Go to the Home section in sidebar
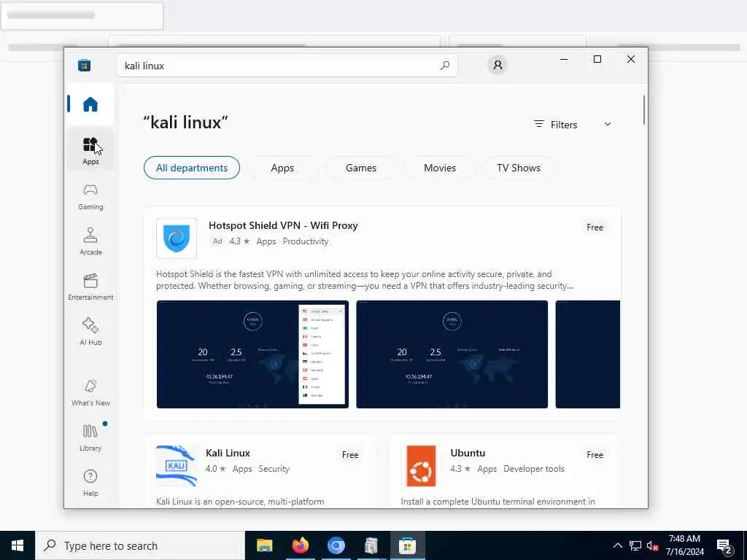The image size is (747, 560). [90, 104]
